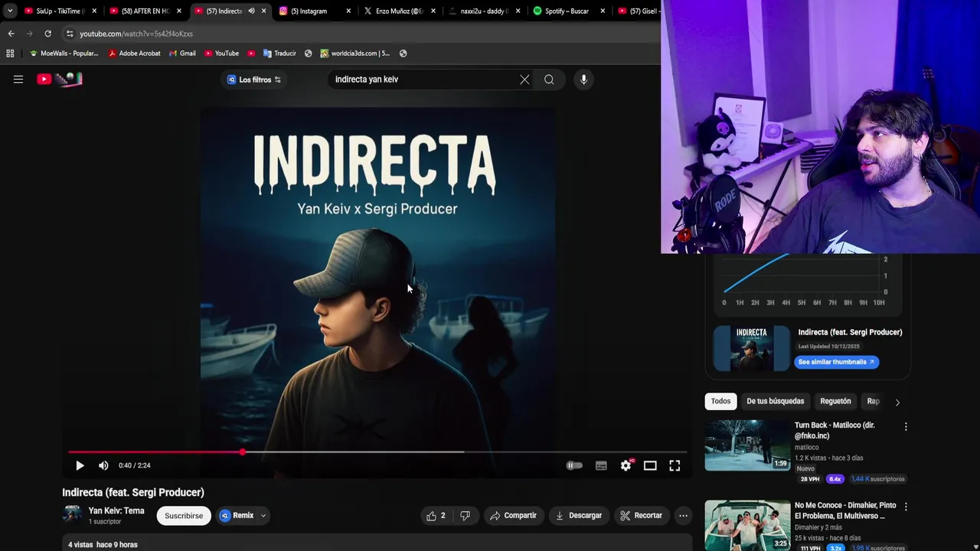Open the Turn Back - Matiloco title link
The width and height of the screenshot is (980, 551).
pos(835,430)
